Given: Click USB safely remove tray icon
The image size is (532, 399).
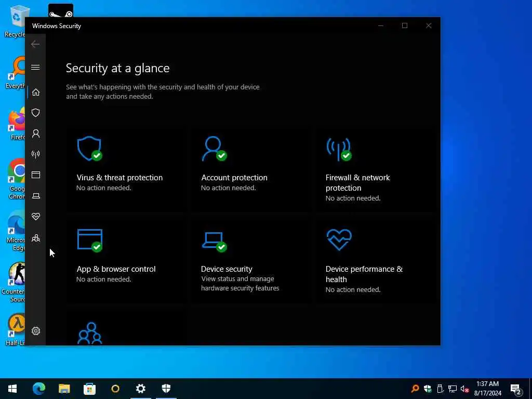Looking at the screenshot, I should coord(440,389).
